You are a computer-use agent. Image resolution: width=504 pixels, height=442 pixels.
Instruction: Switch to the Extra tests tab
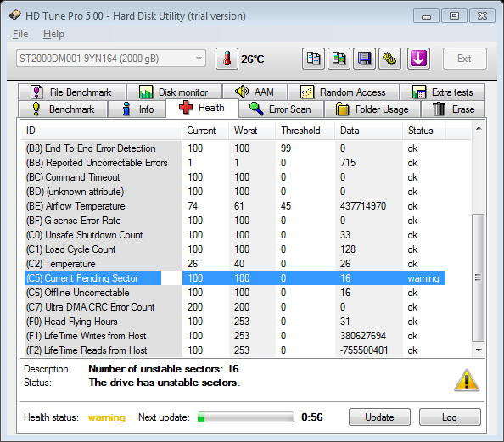(442, 92)
